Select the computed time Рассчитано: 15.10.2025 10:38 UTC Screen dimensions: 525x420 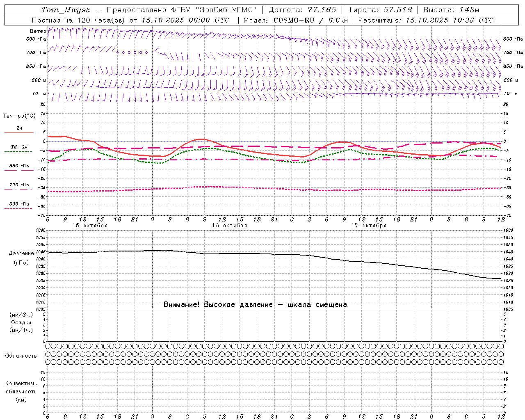pos(426,20)
